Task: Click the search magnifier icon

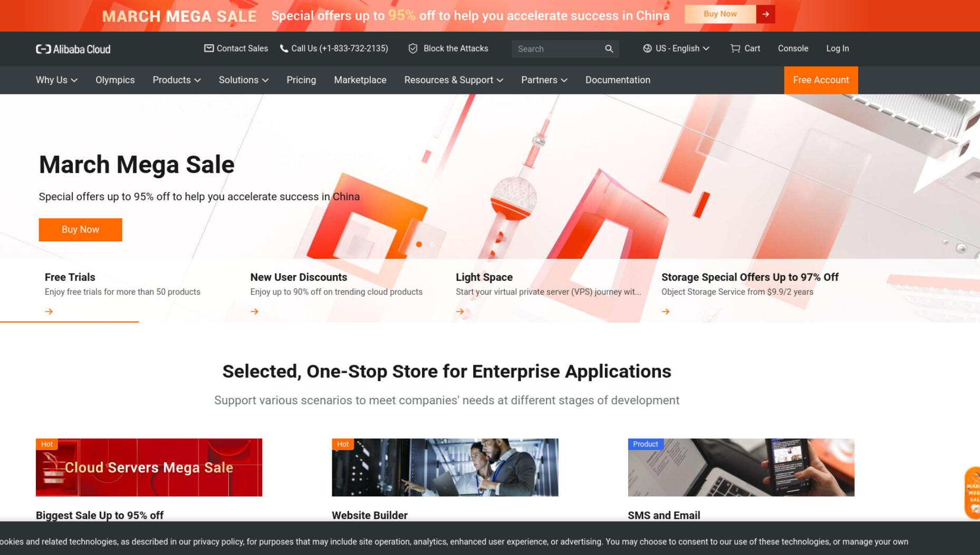Action: (x=609, y=48)
